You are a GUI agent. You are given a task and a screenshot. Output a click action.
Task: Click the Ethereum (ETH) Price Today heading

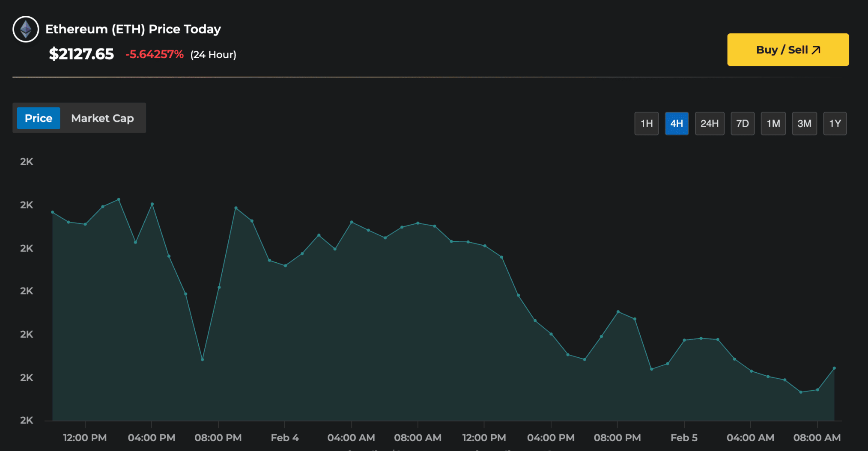click(x=133, y=29)
